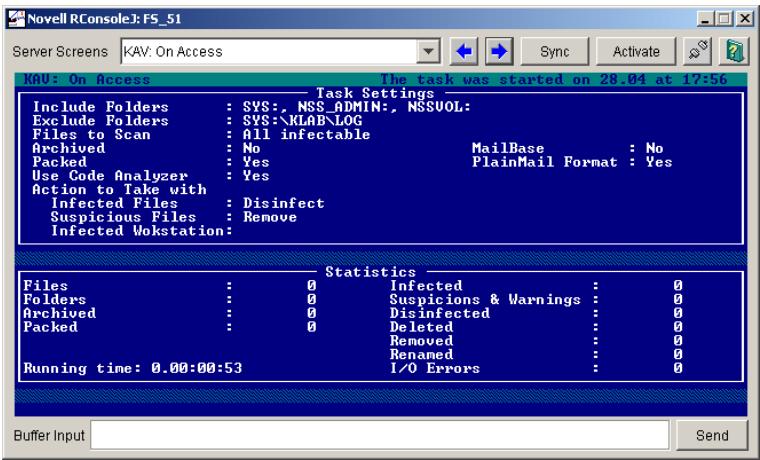The width and height of the screenshot is (760, 460).
Task: Click 'Server Screens' label
Action: pyautogui.click(x=60, y=51)
